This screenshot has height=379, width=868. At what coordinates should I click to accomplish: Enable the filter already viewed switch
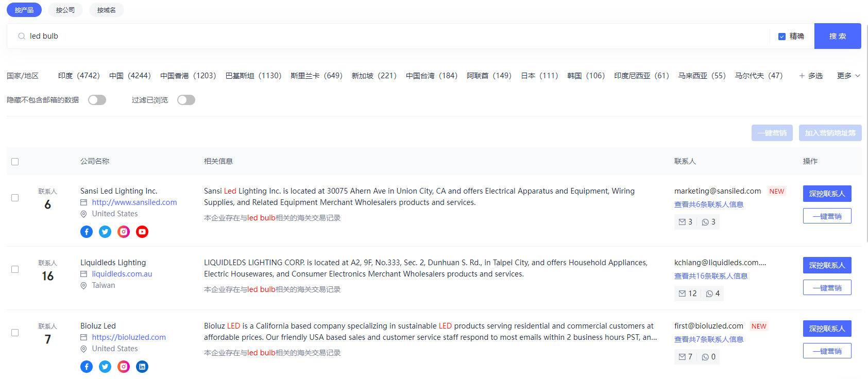[x=186, y=100]
